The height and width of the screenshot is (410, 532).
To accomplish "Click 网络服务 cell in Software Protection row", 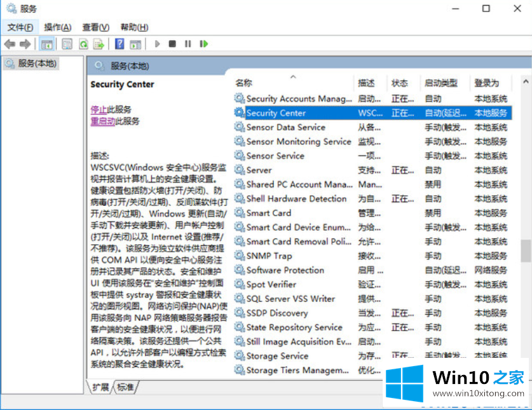I will pyautogui.click(x=491, y=270).
